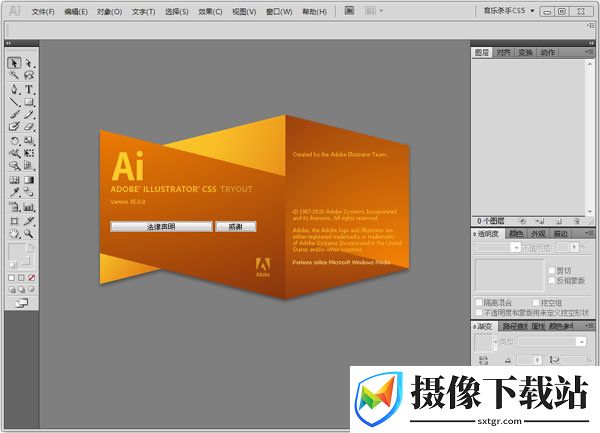
Task: Open the 帮助(H) menu
Action: [x=315, y=12]
